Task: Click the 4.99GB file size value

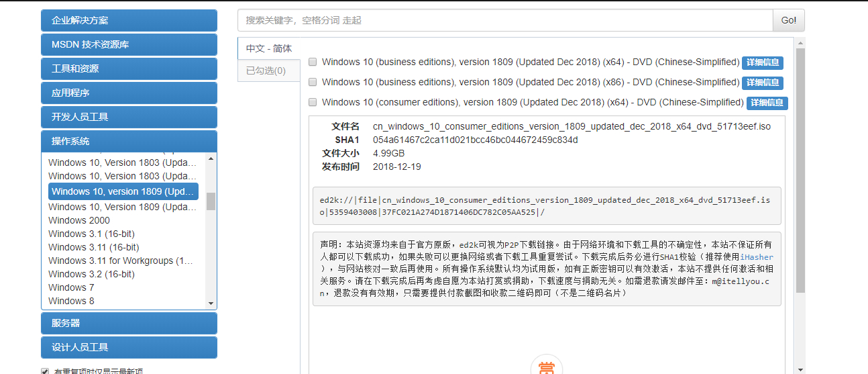Action: point(389,153)
